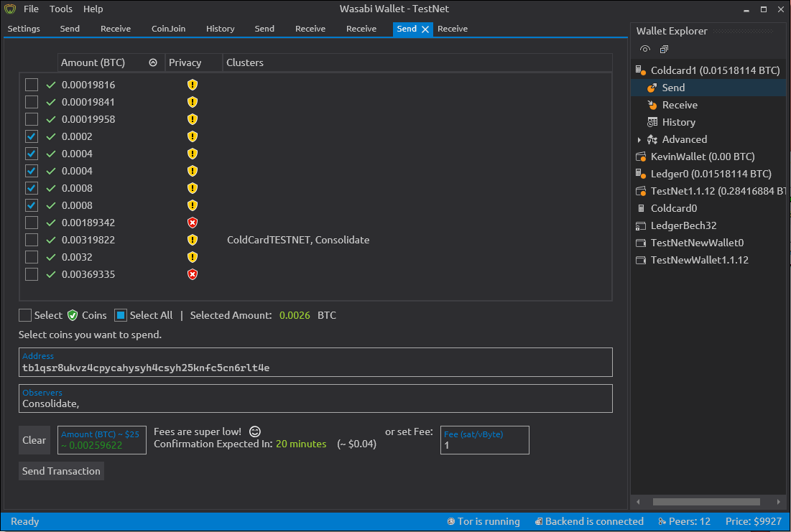Click the LedgerBech32 wallet icon
Screen dimensions: 791x532
(641, 225)
